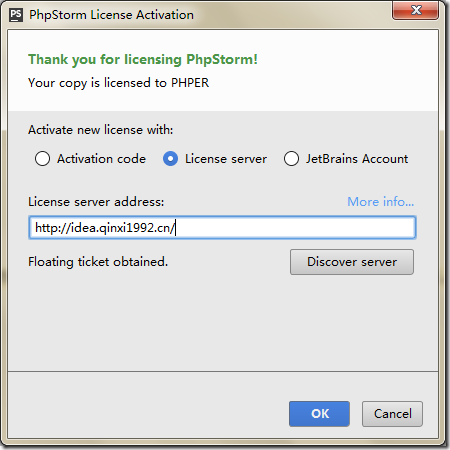Focus the License server address input field
Image resolution: width=450 pixels, height=450 pixels.
pos(222,228)
